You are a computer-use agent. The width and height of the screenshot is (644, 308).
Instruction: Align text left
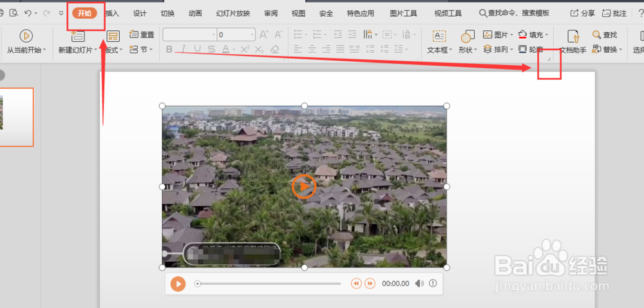(x=298, y=49)
